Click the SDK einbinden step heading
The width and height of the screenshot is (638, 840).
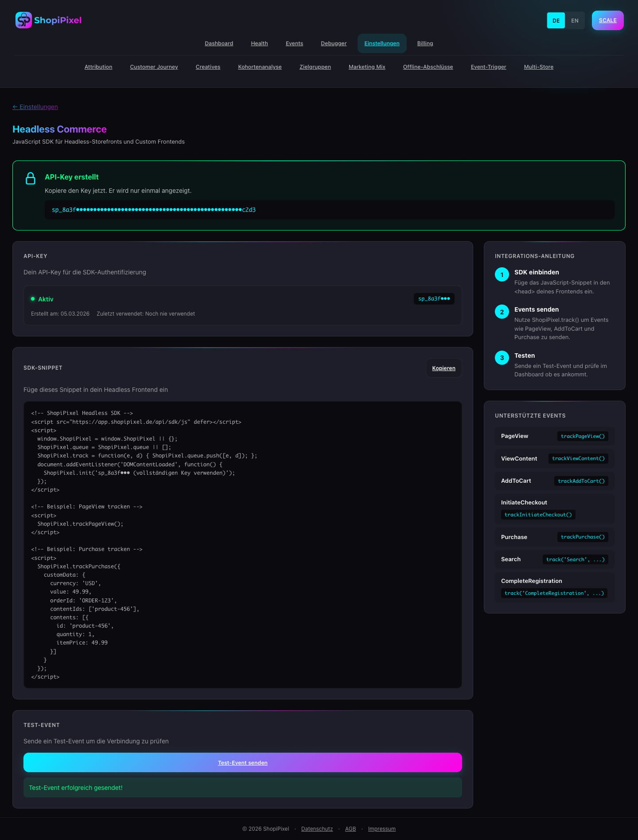click(537, 272)
